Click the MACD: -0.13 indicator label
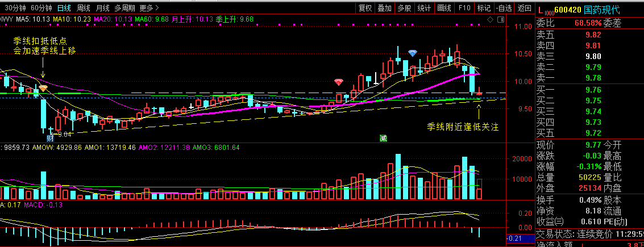The image size is (644, 247). [x=43, y=205]
